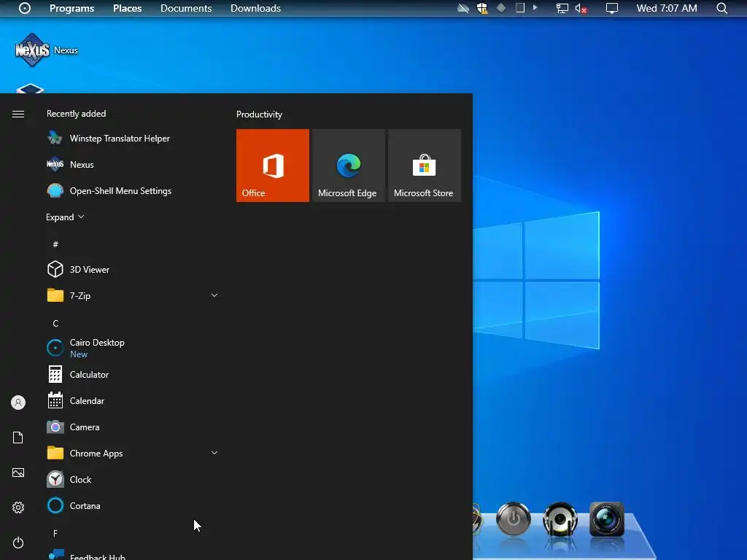Click the clock showing Wed 7:07 AM
The width and height of the screenshot is (747, 560).
667,8
